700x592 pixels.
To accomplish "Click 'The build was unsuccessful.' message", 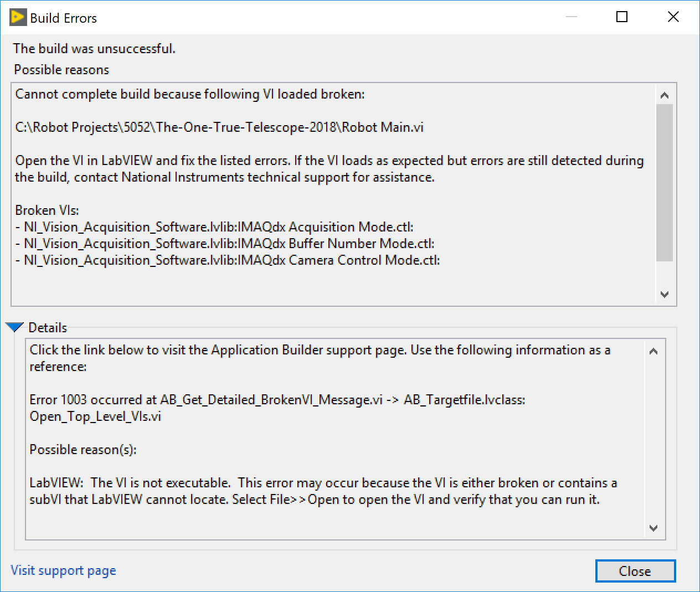I will (94, 49).
